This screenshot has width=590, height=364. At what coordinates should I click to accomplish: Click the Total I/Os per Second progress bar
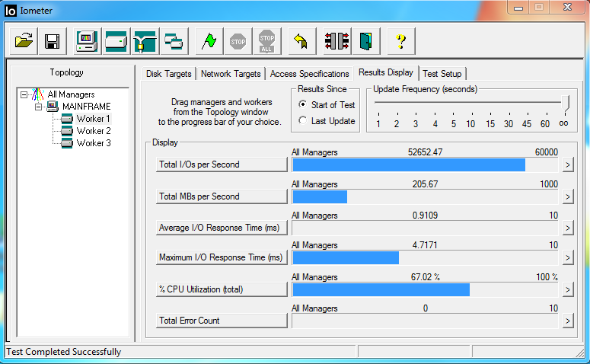425,165
